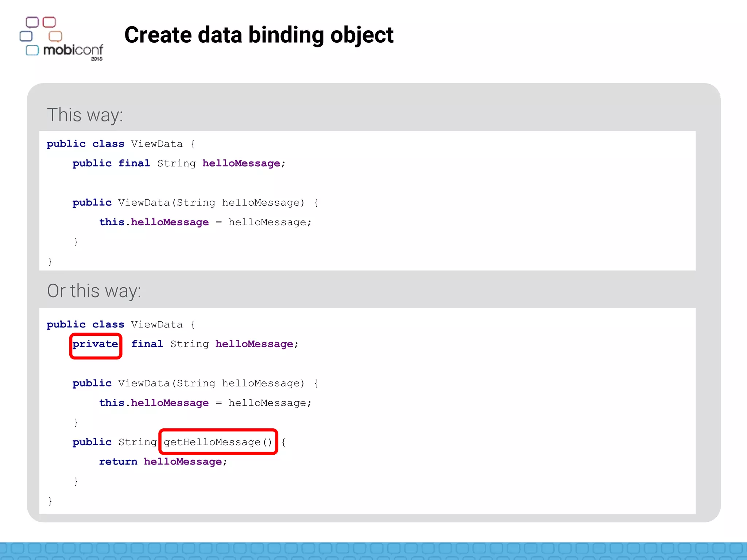Viewport: 747px width, 560px height.
Task: Click the orange speech bubble in logo
Action: [55, 36]
